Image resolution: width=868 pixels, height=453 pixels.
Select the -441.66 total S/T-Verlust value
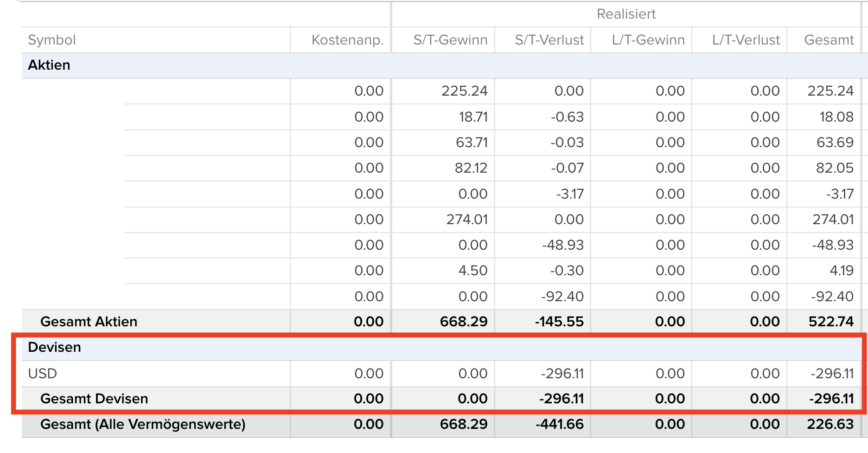pyautogui.click(x=559, y=424)
